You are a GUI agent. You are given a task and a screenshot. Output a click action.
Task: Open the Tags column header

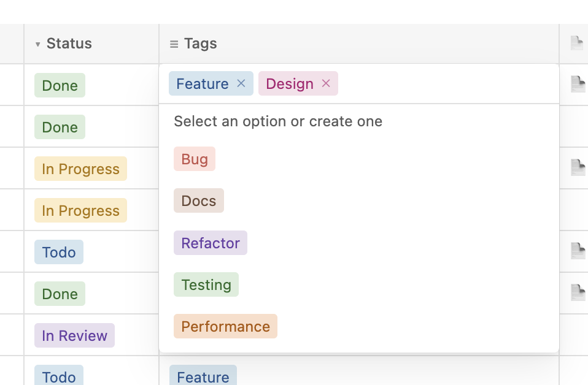coord(200,44)
